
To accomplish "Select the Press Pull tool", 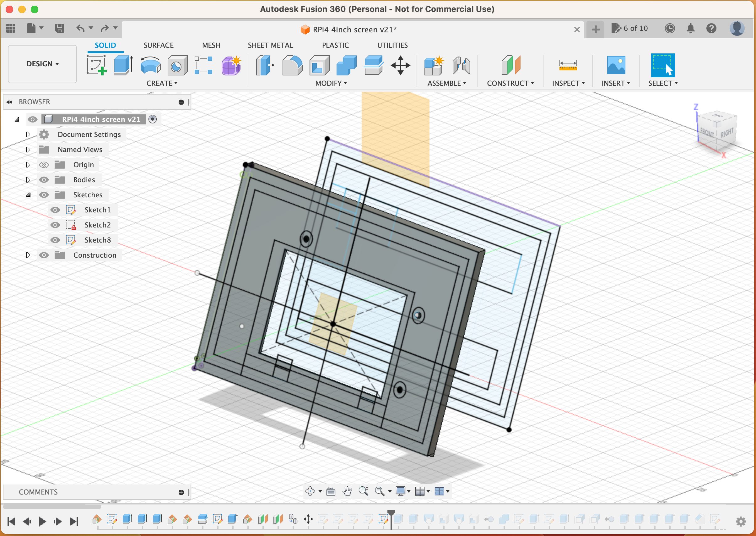I will click(265, 65).
